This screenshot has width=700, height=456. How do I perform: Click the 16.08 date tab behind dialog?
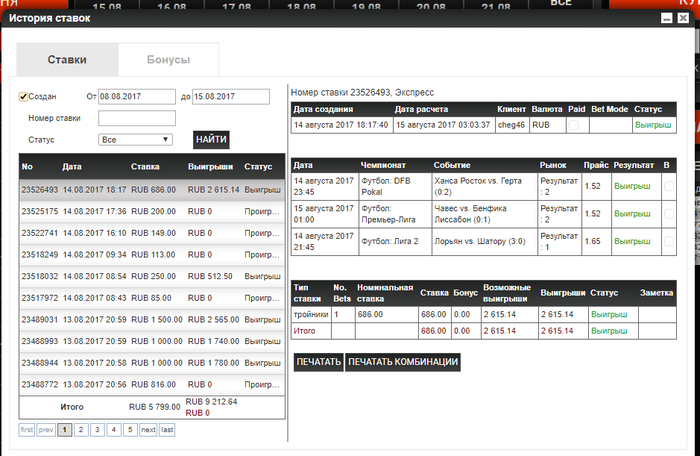pyautogui.click(x=172, y=6)
